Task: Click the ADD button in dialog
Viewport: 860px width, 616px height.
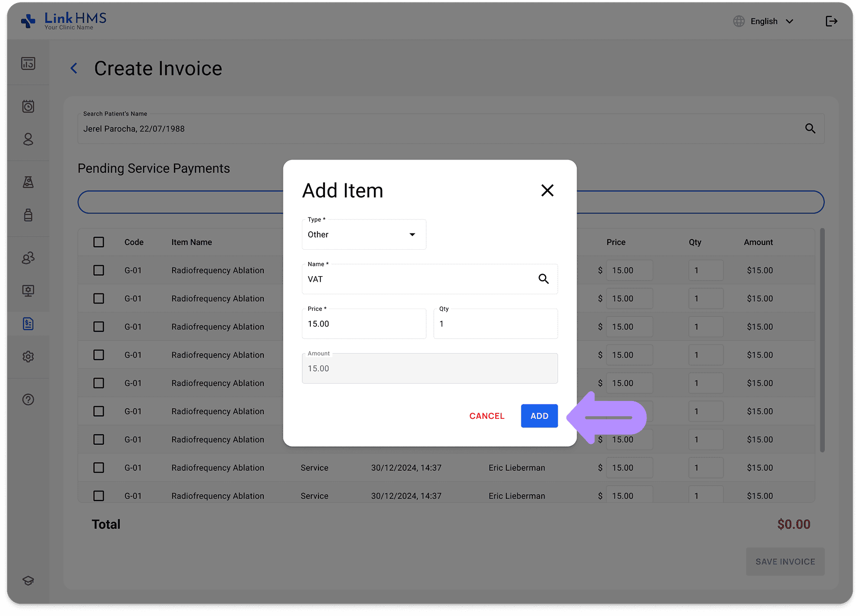Action: click(x=539, y=416)
